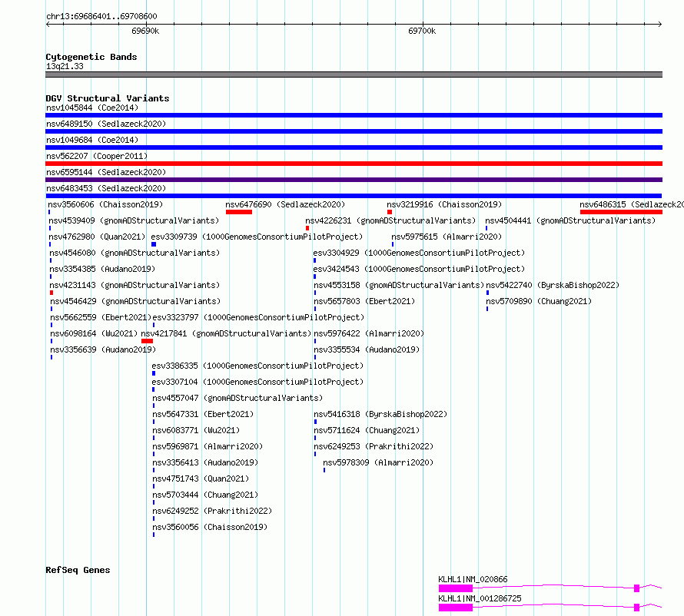Click nsv4546429 gnomAD variant label
The image size is (684, 616).
click(x=136, y=301)
